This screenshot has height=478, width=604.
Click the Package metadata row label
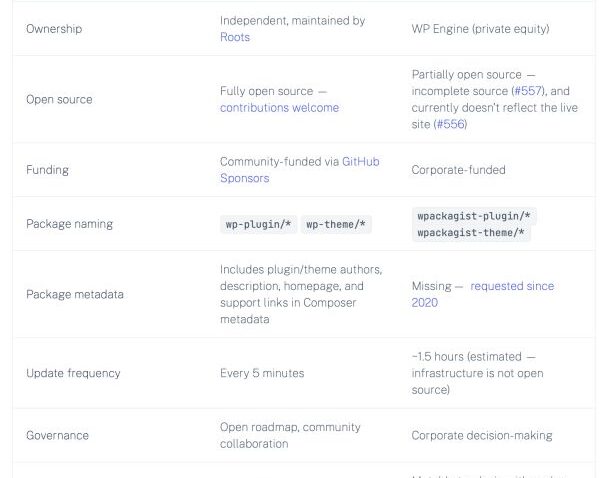tap(75, 295)
